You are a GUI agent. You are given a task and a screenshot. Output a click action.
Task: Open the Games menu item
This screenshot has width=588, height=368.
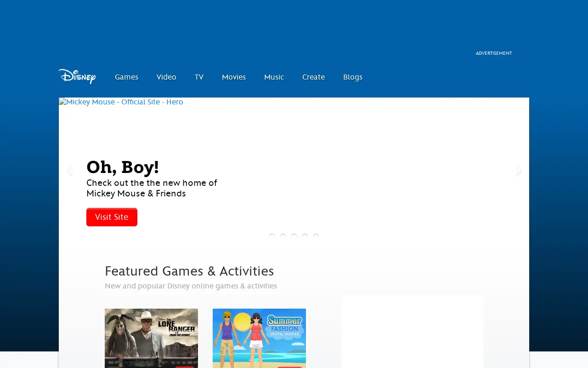coord(126,77)
